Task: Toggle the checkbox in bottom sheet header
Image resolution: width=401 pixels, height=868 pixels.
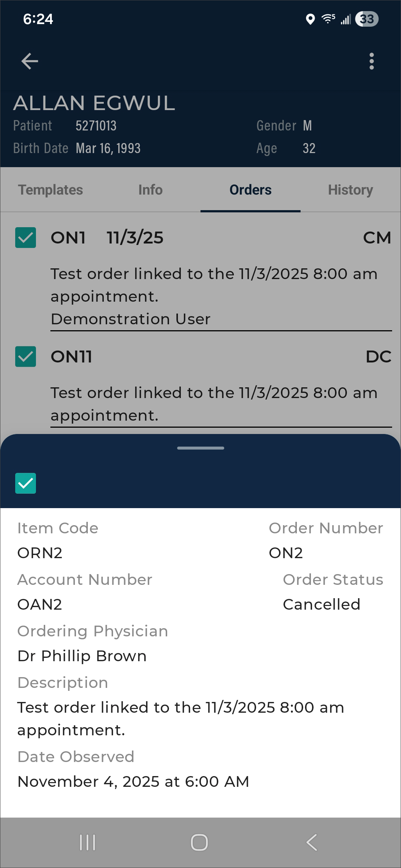Action: (x=26, y=483)
